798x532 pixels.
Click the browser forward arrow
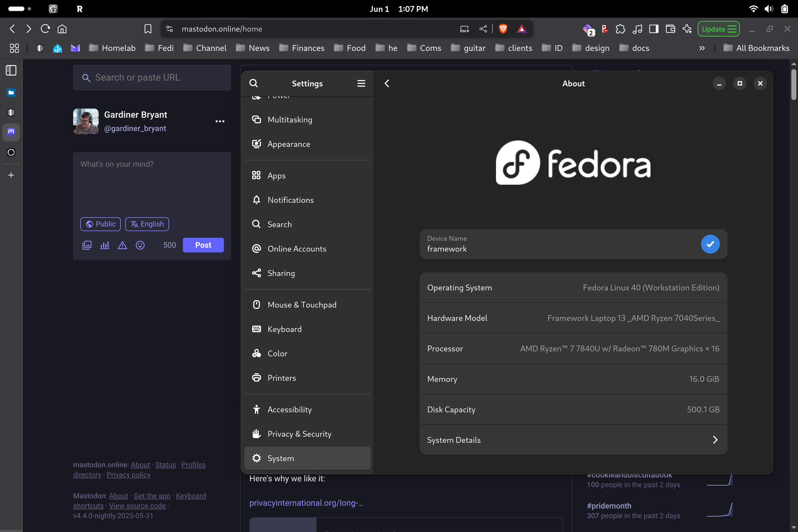tap(29, 29)
